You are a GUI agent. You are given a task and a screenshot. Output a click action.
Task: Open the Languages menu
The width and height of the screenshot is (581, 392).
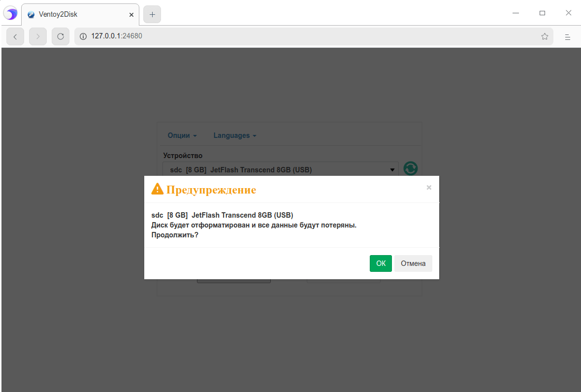pos(235,135)
